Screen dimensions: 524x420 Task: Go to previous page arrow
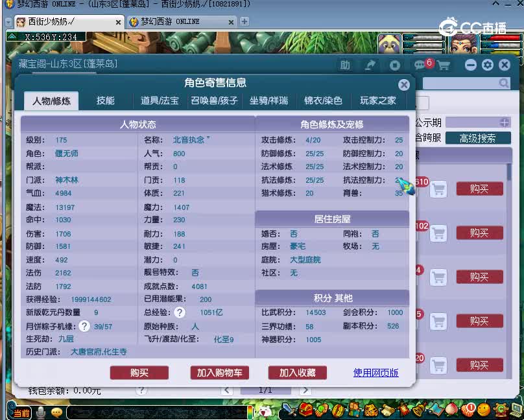pyautogui.click(x=227, y=390)
